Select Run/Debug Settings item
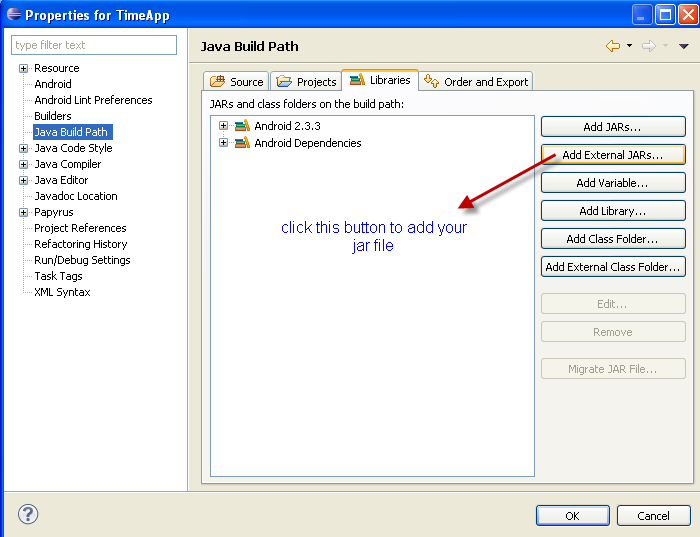Viewport: 700px width, 537px height. 82,260
